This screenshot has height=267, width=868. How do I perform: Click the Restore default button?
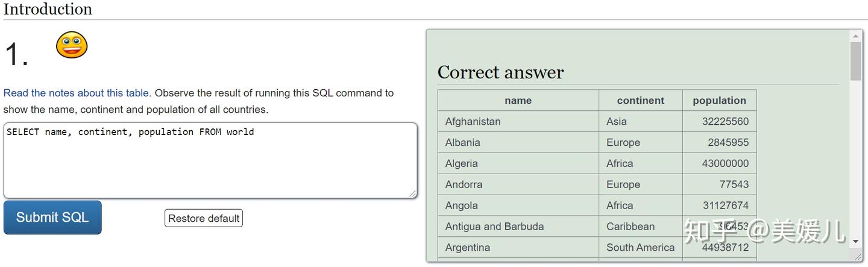pos(204,218)
